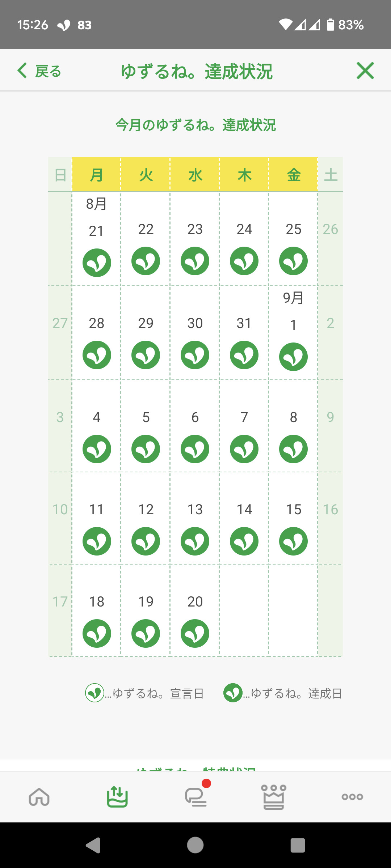Select the 月 Monday column header

(96, 175)
